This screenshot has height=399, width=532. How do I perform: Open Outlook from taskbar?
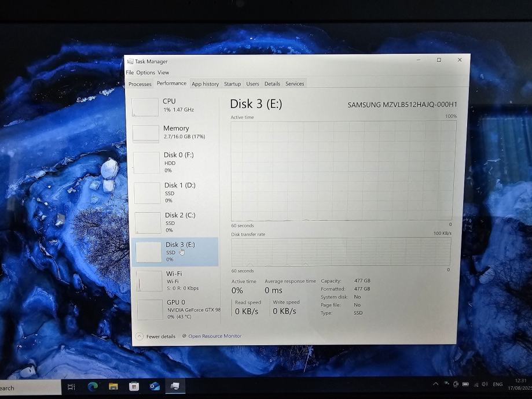click(155, 386)
